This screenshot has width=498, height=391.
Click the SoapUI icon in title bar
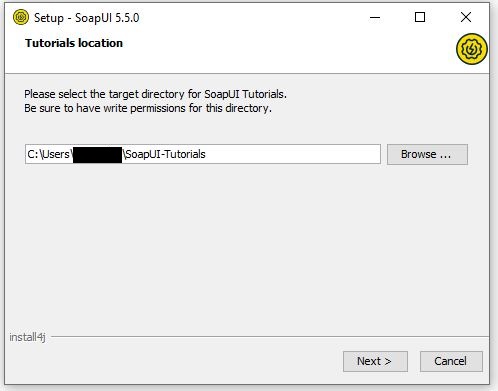21,17
